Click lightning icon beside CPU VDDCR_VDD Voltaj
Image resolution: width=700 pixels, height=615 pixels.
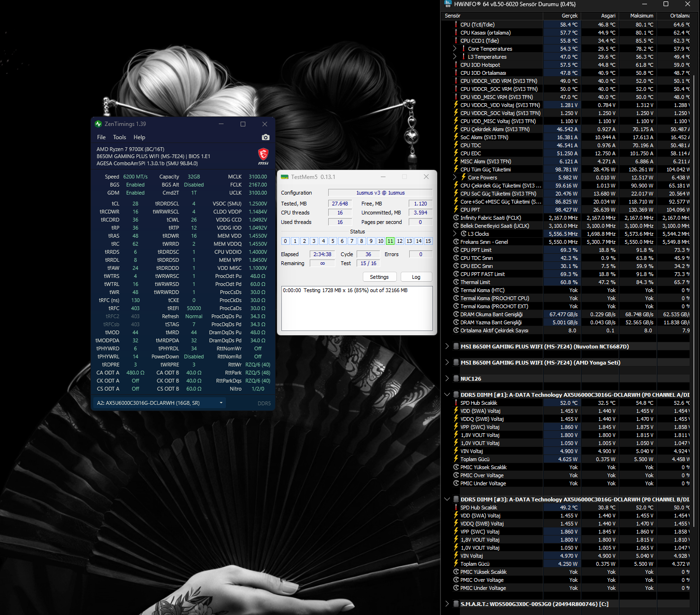[x=456, y=105]
